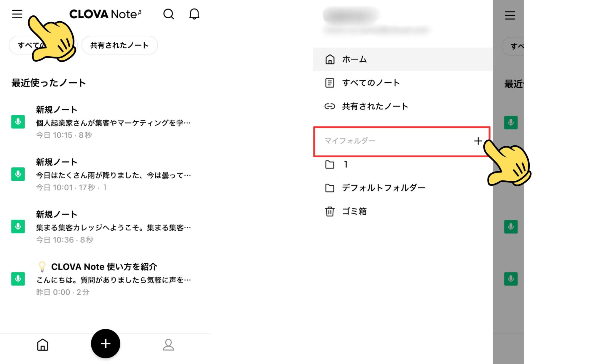Close drawer via dimmed hamburger icon
The image size is (607, 364).
510,15
